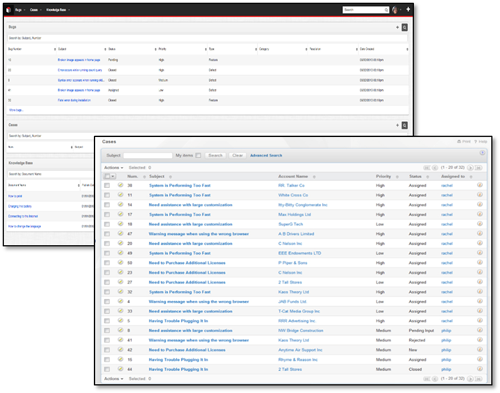Screen dimensions: 500x393
Task: Tick the checkbox for case 27
Action: (x=107, y=282)
